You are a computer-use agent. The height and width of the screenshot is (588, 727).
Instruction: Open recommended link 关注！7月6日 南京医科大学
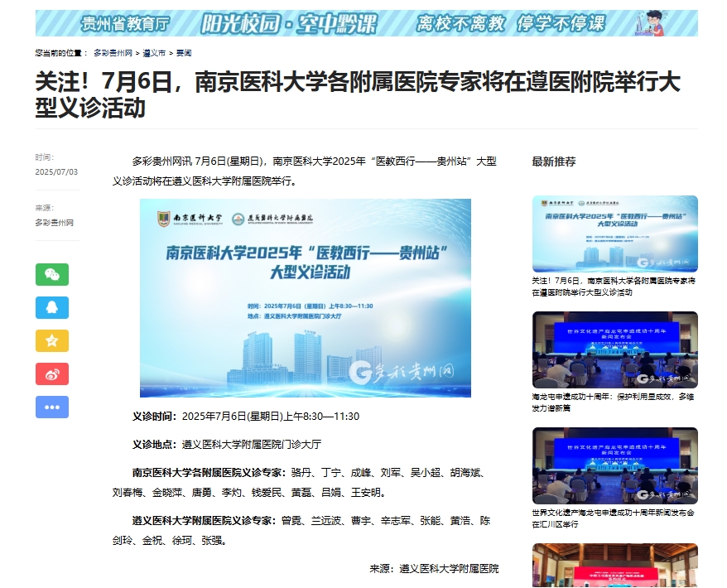click(x=614, y=287)
